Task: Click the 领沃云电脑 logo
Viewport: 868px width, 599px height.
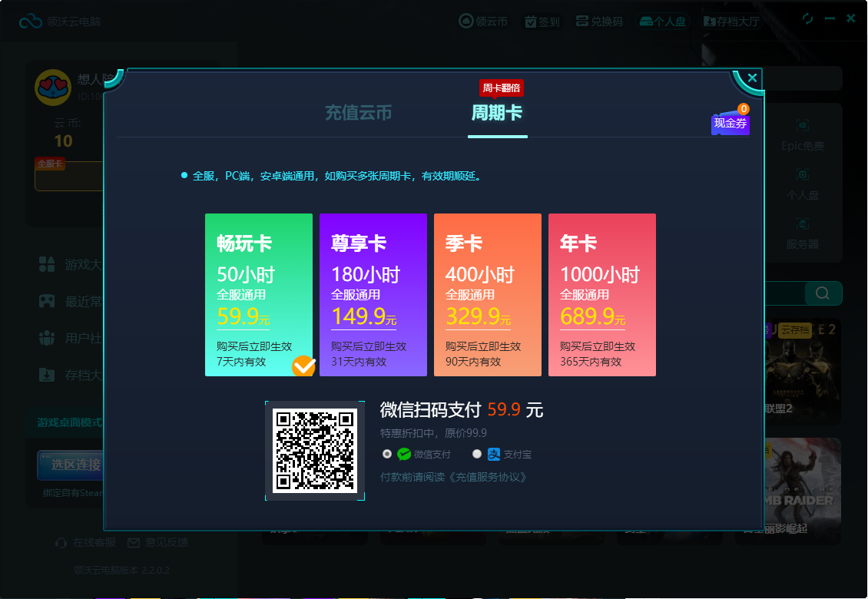Action: 31,22
